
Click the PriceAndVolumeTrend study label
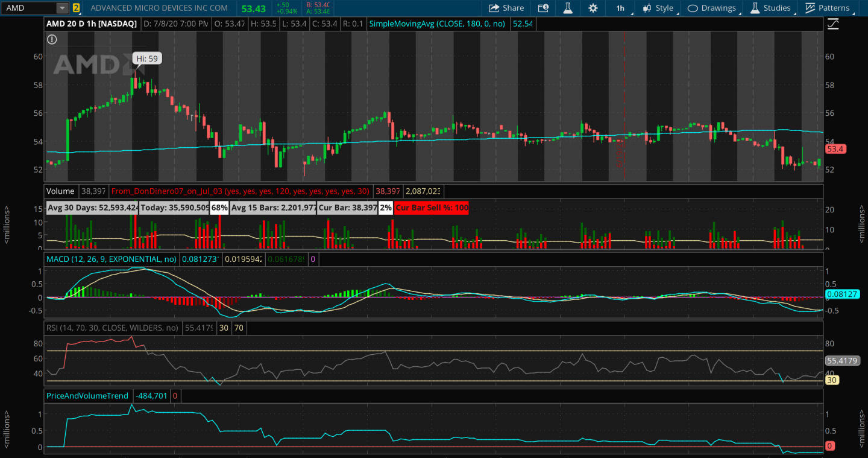[x=87, y=396]
